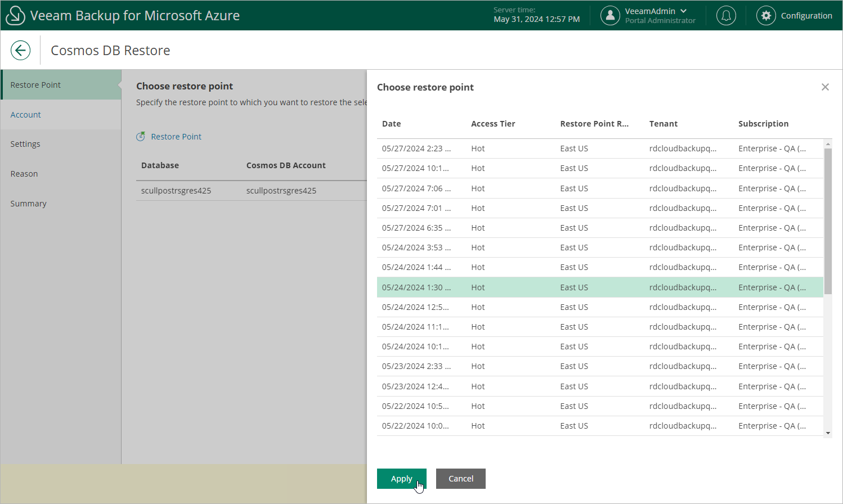Click the Configuration label
Viewport: 843px width, 504px height.
click(x=806, y=16)
